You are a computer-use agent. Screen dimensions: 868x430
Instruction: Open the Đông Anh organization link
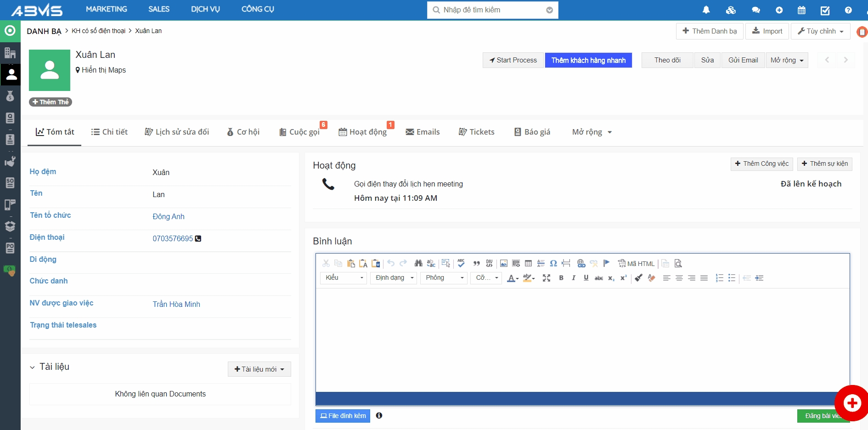point(169,216)
